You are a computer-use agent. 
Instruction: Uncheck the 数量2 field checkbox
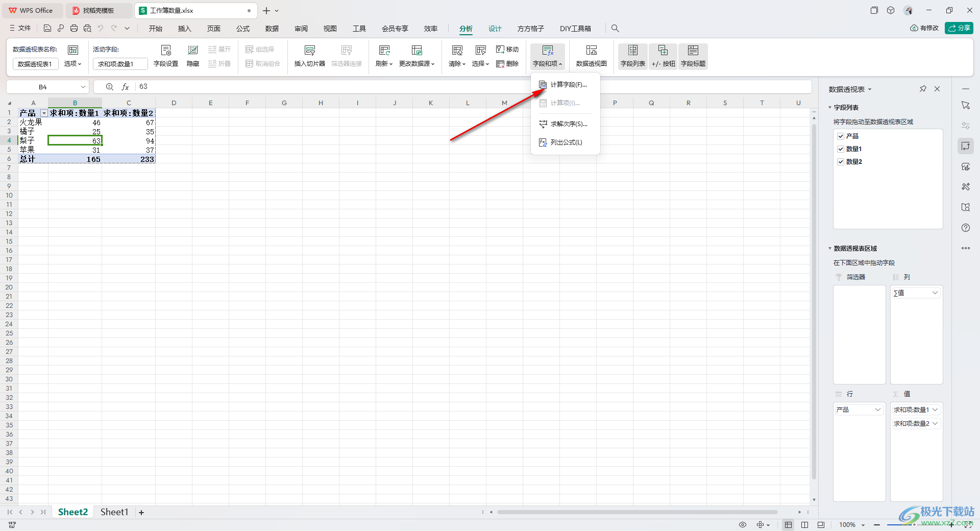tap(841, 162)
